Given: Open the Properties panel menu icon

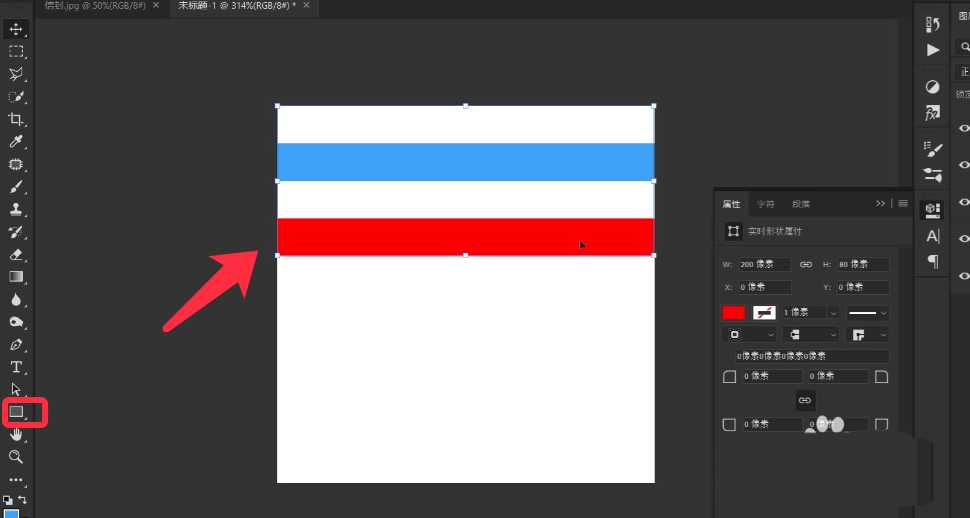Looking at the screenshot, I should (903, 204).
